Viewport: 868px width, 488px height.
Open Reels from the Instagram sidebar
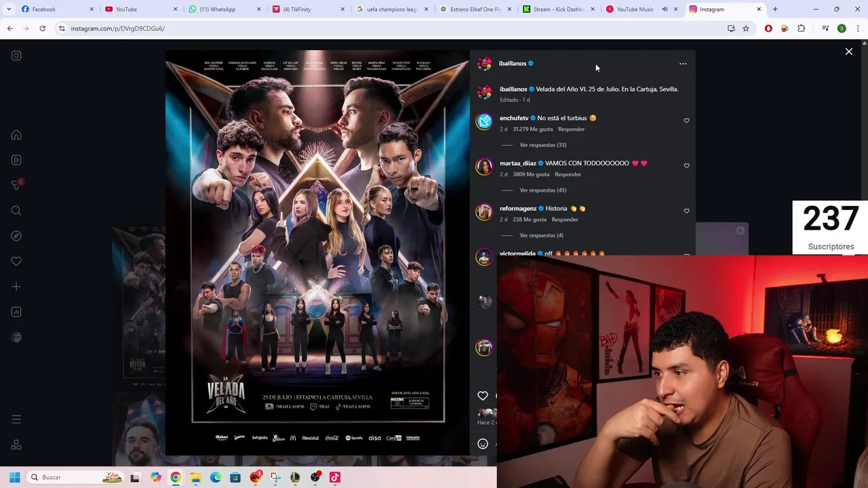click(x=16, y=160)
